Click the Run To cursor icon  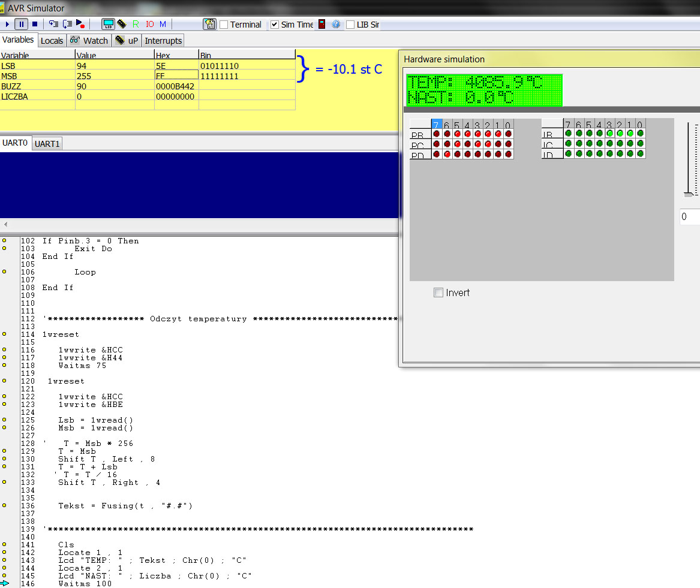click(80, 24)
